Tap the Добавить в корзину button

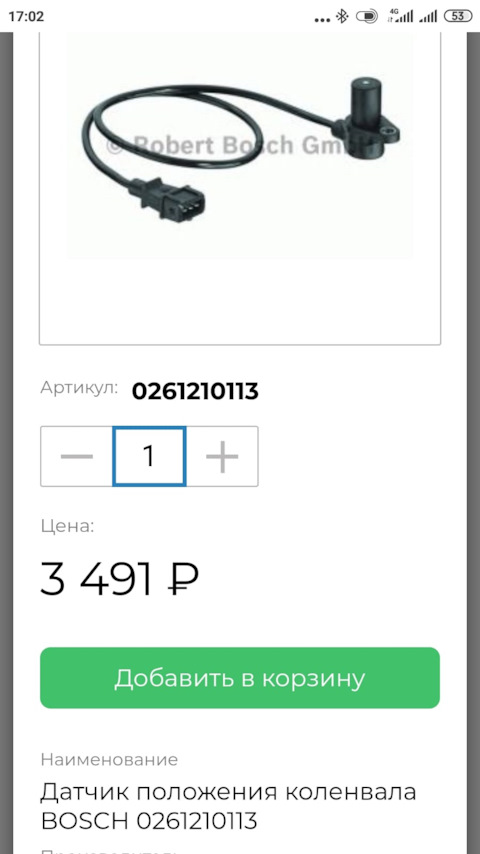point(240,678)
